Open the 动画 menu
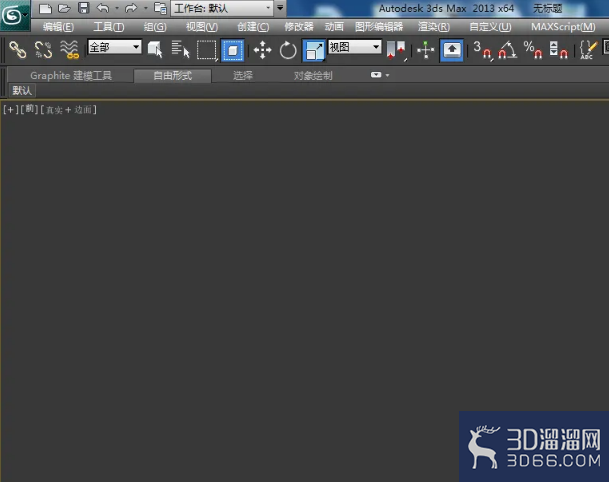 334,27
